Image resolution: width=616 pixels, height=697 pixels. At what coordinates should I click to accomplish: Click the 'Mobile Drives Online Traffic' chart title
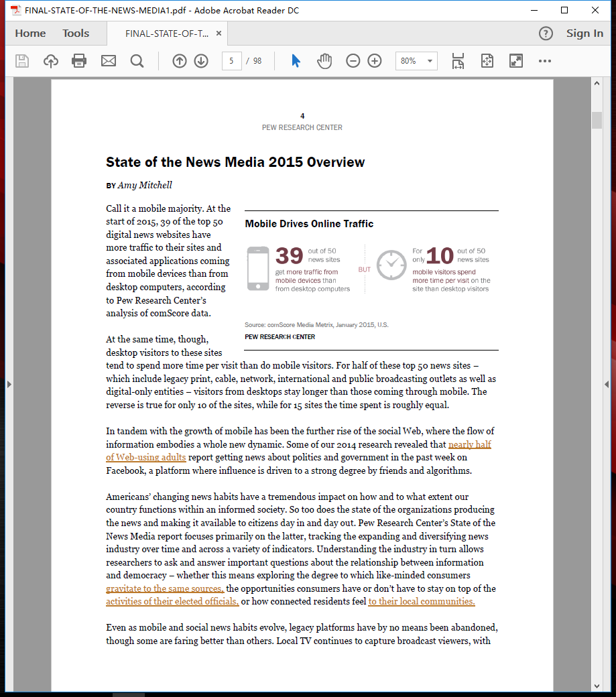[309, 224]
